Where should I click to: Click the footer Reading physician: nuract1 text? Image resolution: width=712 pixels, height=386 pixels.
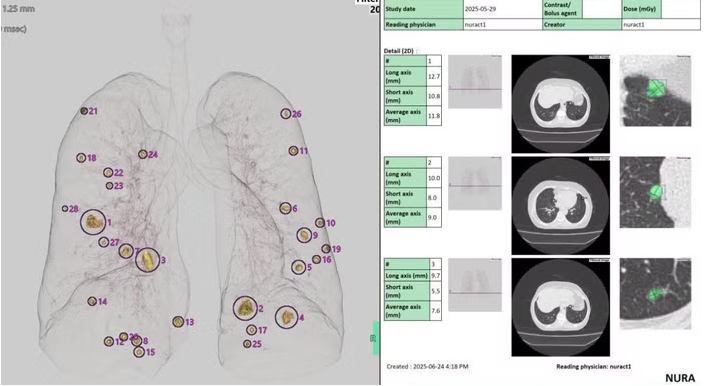point(593,366)
